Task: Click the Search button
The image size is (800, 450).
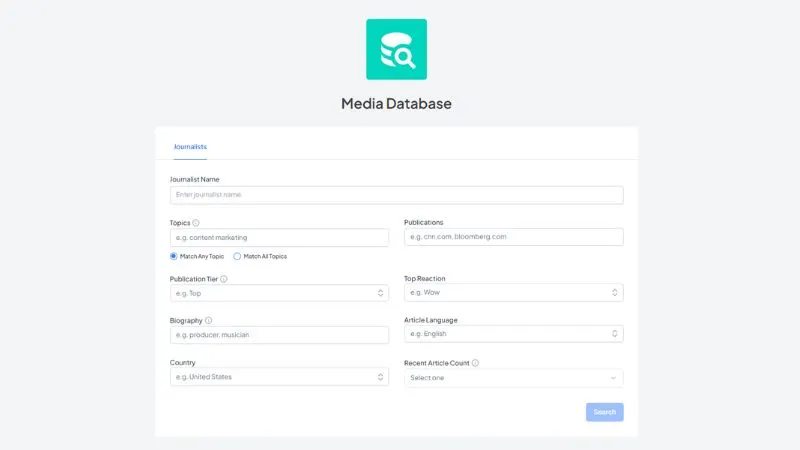Action: 605,412
